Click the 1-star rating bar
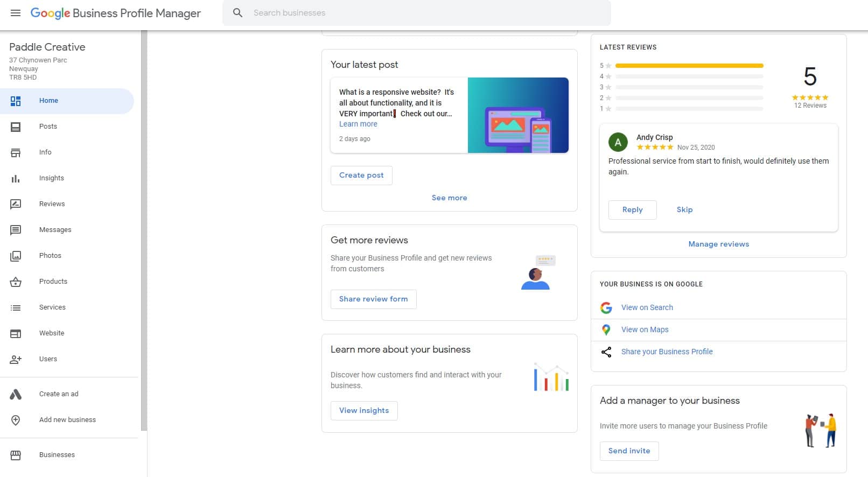The height and width of the screenshot is (477, 868). pos(689,109)
